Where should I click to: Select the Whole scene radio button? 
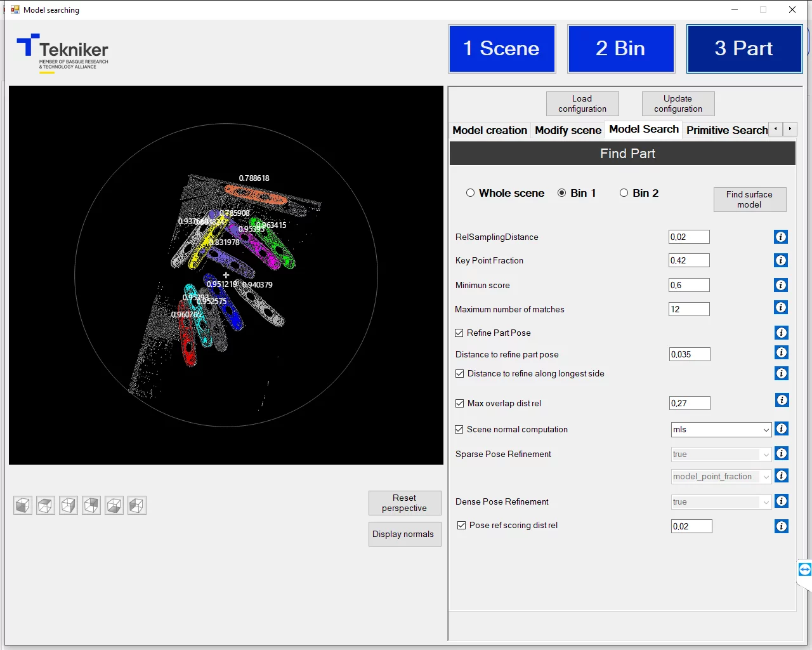click(x=470, y=193)
